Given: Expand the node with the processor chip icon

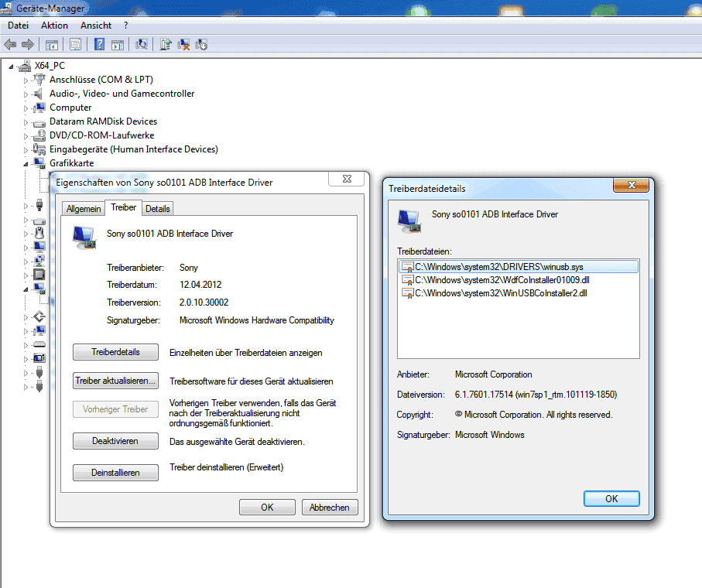Looking at the screenshot, I should [x=26, y=275].
